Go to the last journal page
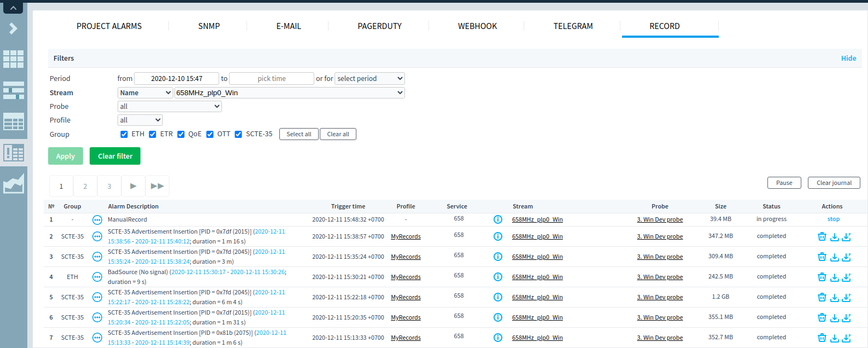The width and height of the screenshot is (868, 348). coord(157,186)
